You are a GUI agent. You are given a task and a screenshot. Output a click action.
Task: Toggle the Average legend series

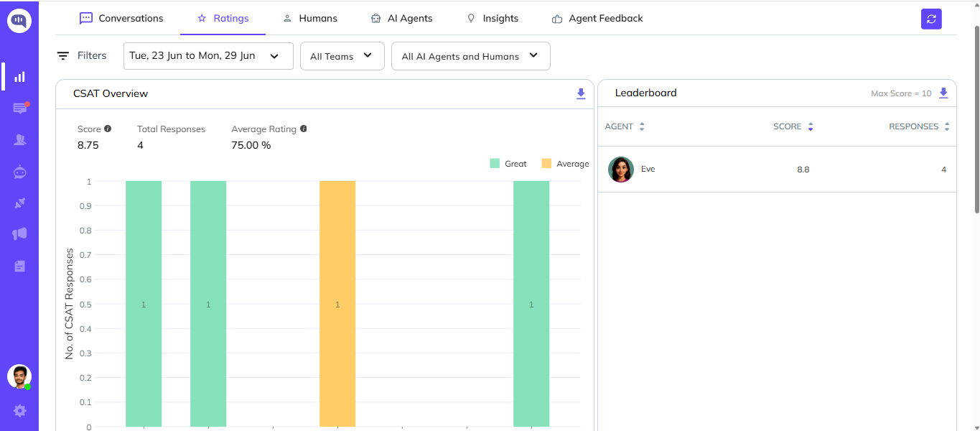[565, 164]
